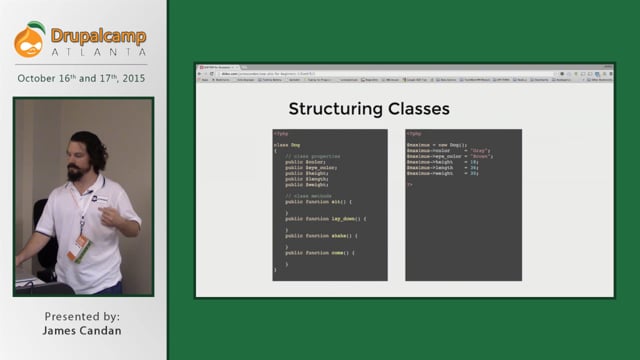Click the public function shake() line
Image resolution: width=640 pixels, height=360 pixels.
coord(321,236)
